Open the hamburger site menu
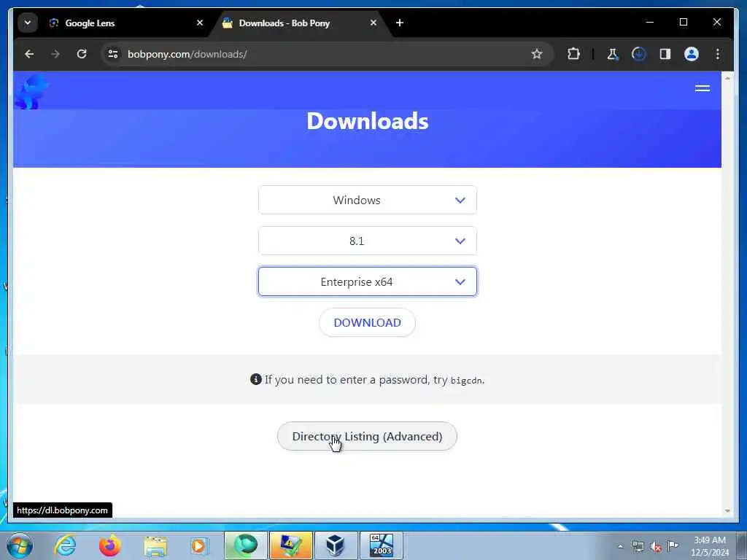This screenshot has width=747, height=560. click(703, 88)
